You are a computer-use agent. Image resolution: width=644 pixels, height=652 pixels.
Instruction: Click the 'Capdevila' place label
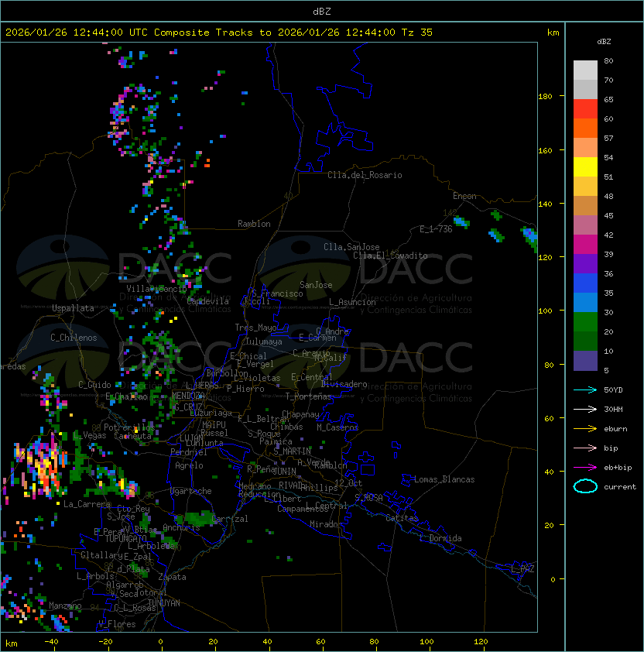pos(208,301)
